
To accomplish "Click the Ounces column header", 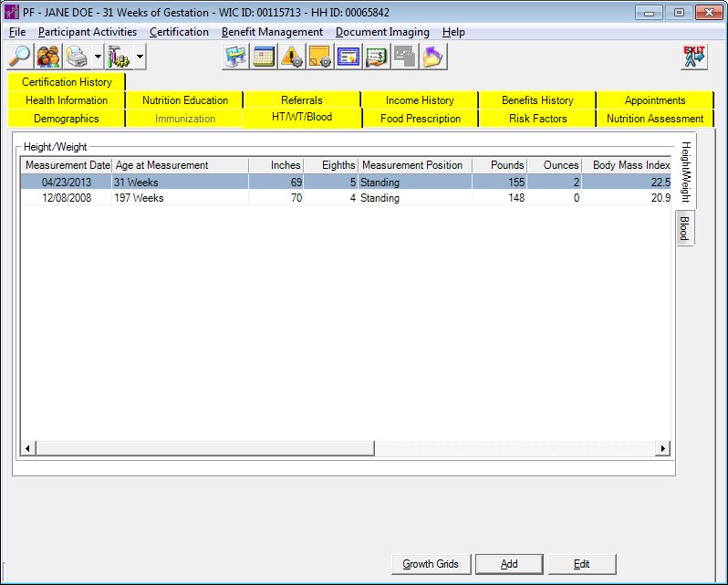I will pyautogui.click(x=555, y=165).
